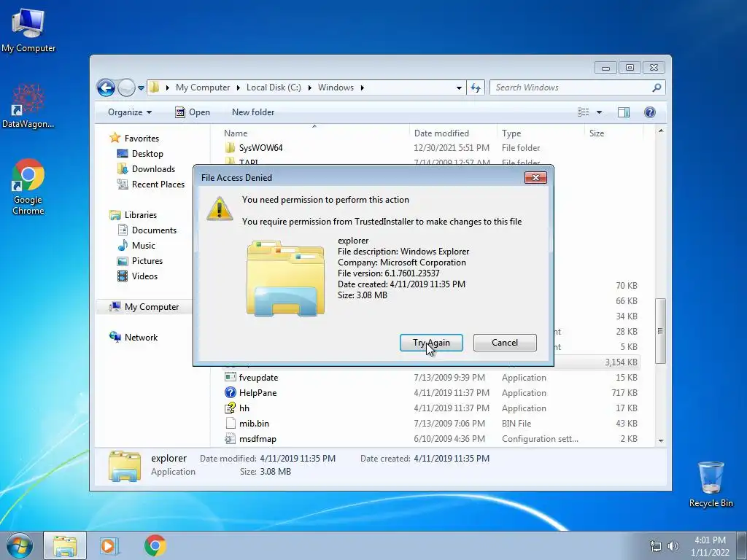Open Explorer help question mark icon
Image resolution: width=747 pixels, height=560 pixels.
click(x=649, y=112)
